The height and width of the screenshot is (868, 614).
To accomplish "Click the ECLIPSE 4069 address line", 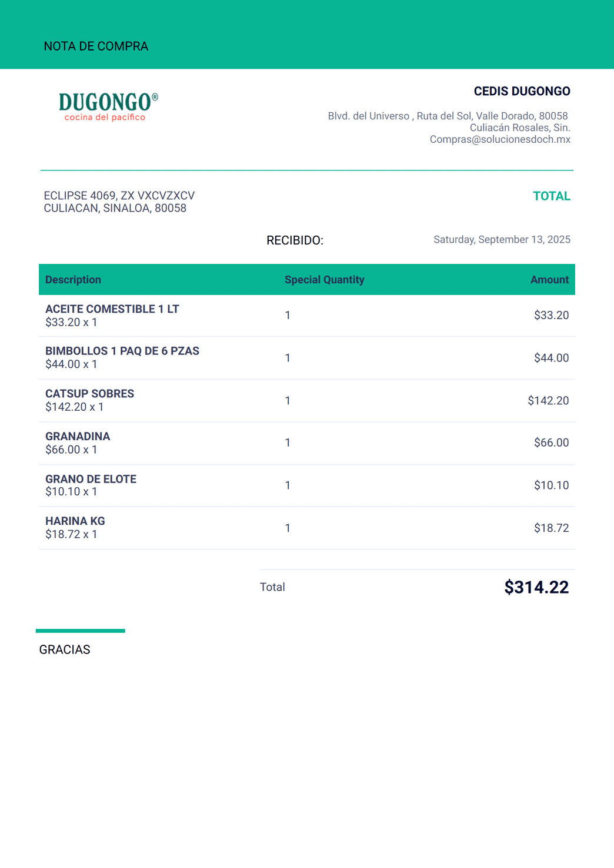I will [119, 196].
